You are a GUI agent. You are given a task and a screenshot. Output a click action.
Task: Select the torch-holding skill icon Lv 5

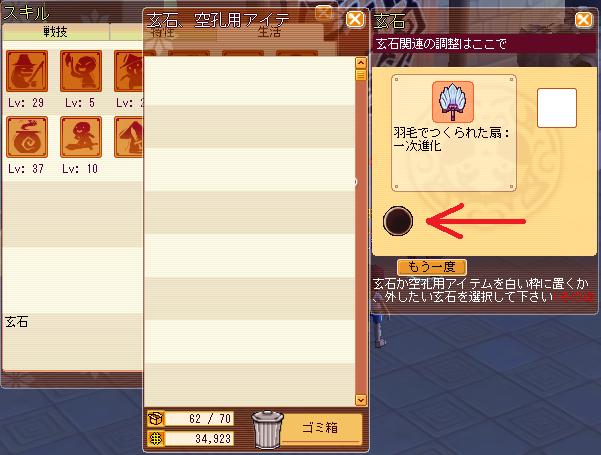(x=81, y=71)
